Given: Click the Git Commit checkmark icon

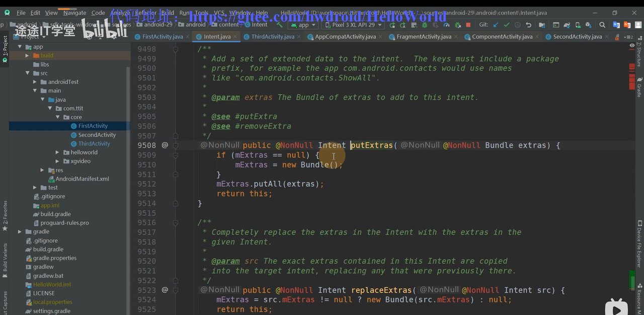Looking at the screenshot, I should 507,25.
